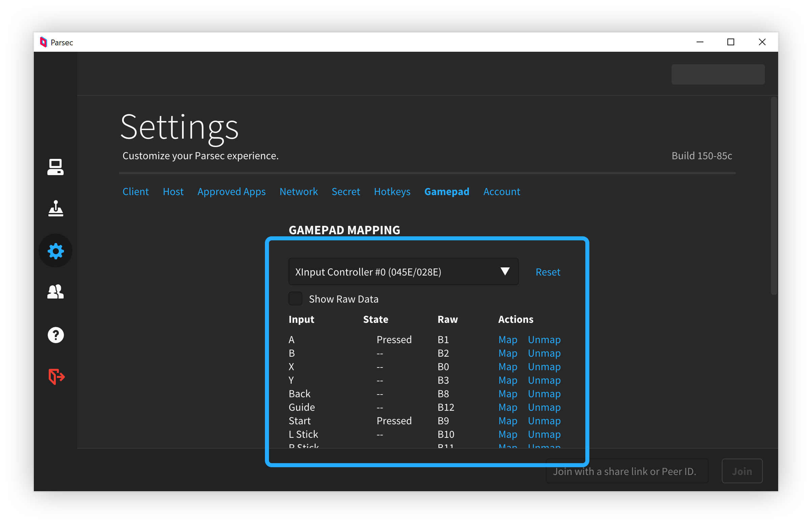Click the help question mark icon in sidebar
812x524 pixels.
click(x=55, y=335)
